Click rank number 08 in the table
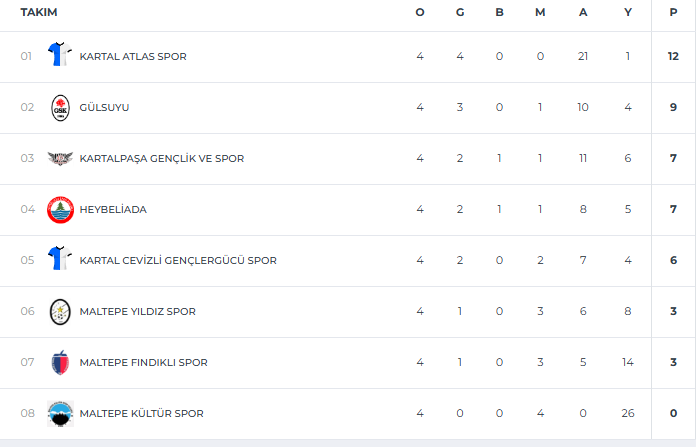The width and height of the screenshot is (696, 447). click(27, 413)
